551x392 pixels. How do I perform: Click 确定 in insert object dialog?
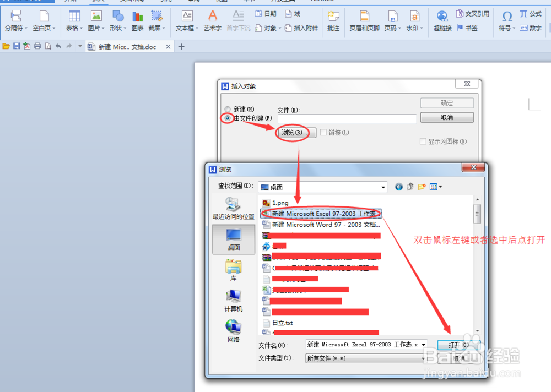[447, 103]
